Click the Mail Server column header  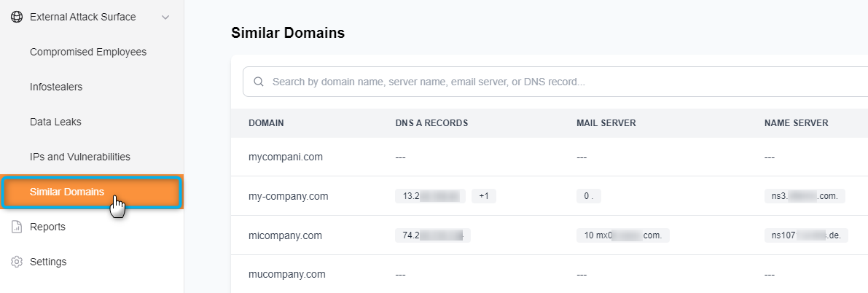tap(606, 123)
